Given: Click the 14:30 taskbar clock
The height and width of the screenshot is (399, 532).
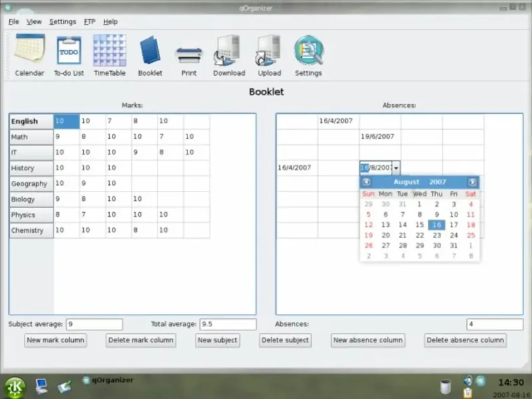Looking at the screenshot, I should [511, 383].
